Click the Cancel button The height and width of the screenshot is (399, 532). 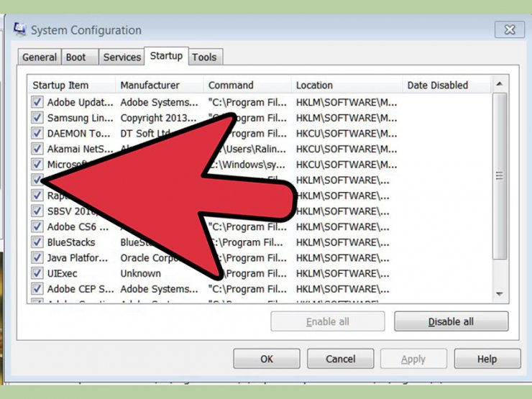pyautogui.click(x=340, y=359)
